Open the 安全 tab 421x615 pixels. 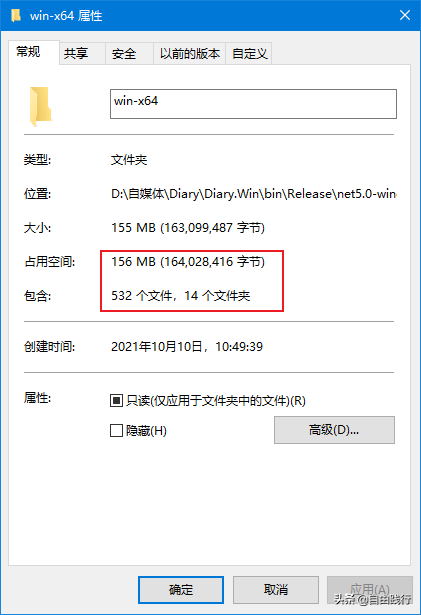coord(129,53)
